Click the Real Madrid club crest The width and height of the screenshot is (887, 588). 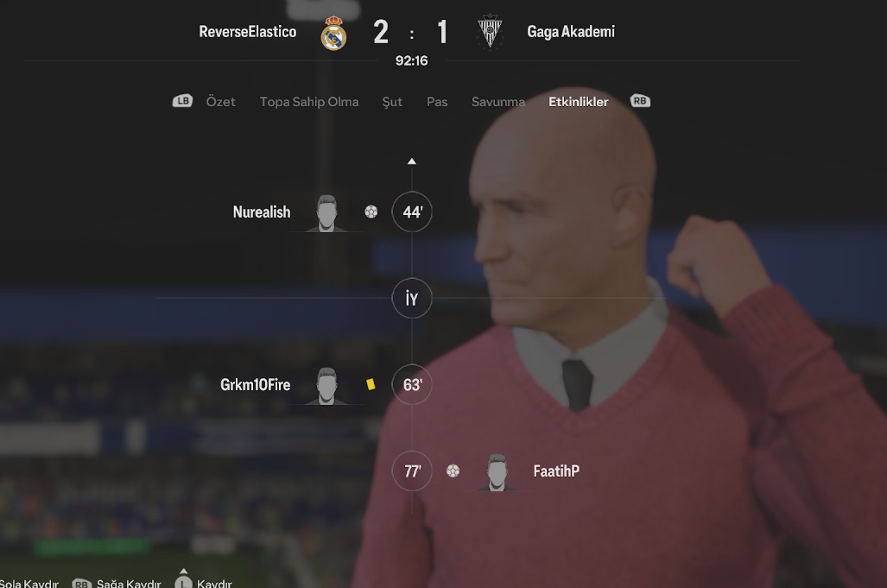click(x=333, y=33)
